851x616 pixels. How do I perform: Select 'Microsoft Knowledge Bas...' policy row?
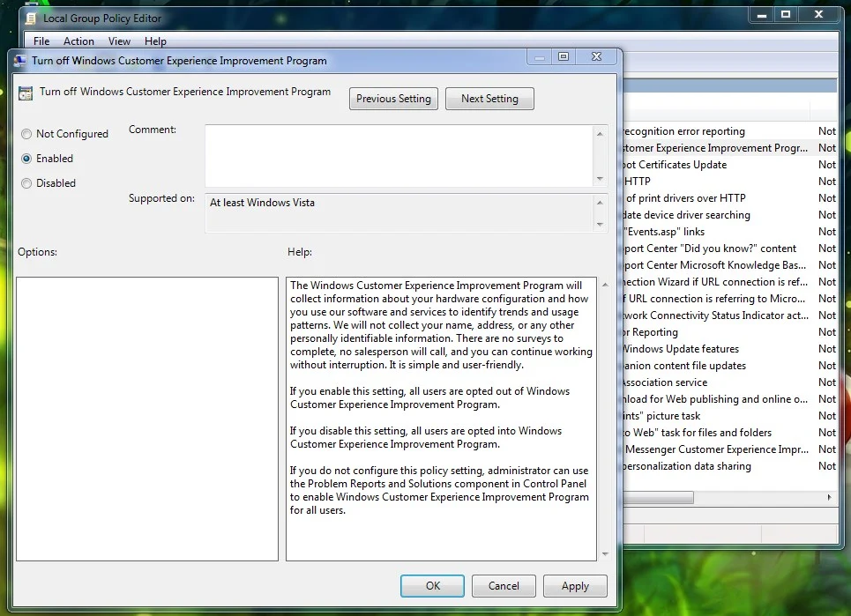pos(729,265)
